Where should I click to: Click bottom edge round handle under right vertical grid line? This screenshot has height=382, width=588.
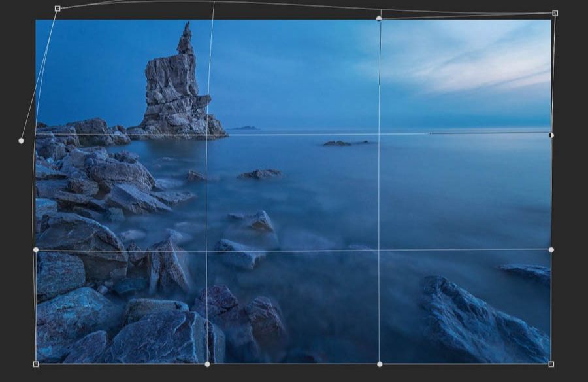tap(380, 364)
